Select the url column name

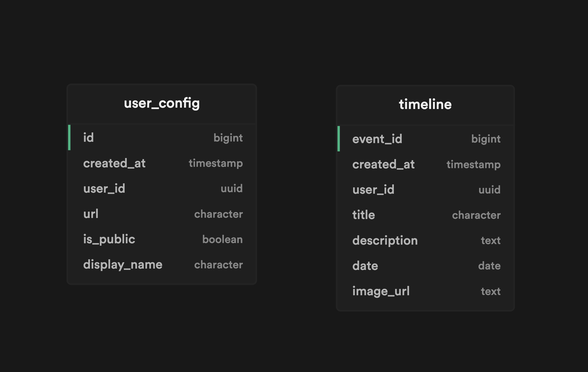[x=91, y=214]
